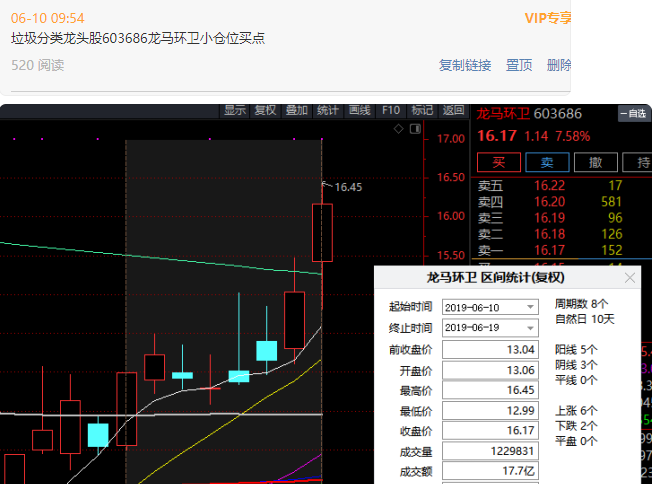
Task: Toggle the side panel layout icon
Action: (x=415, y=129)
